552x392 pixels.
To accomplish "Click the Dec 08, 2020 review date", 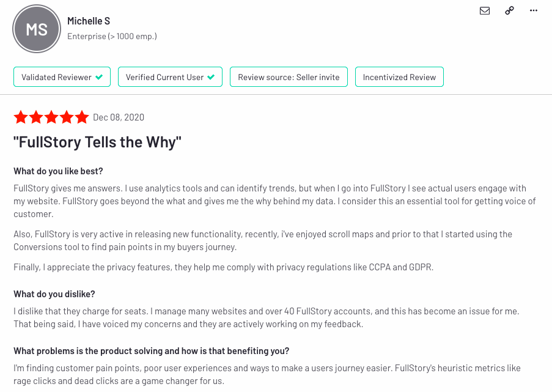I will tap(119, 117).
